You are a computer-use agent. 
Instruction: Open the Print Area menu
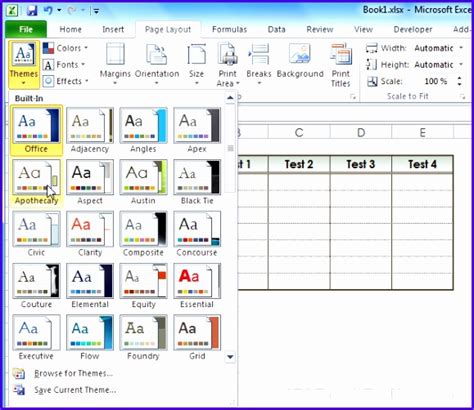click(x=228, y=64)
